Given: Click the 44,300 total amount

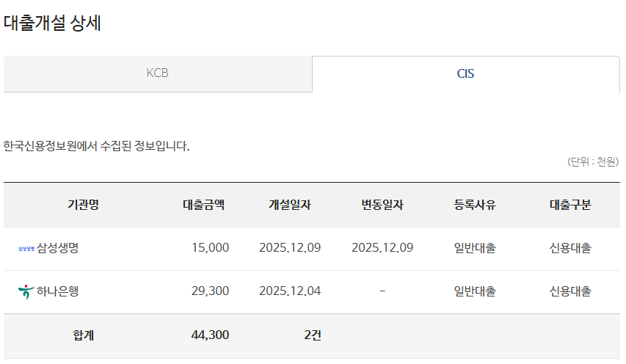Looking at the screenshot, I should click(210, 335).
